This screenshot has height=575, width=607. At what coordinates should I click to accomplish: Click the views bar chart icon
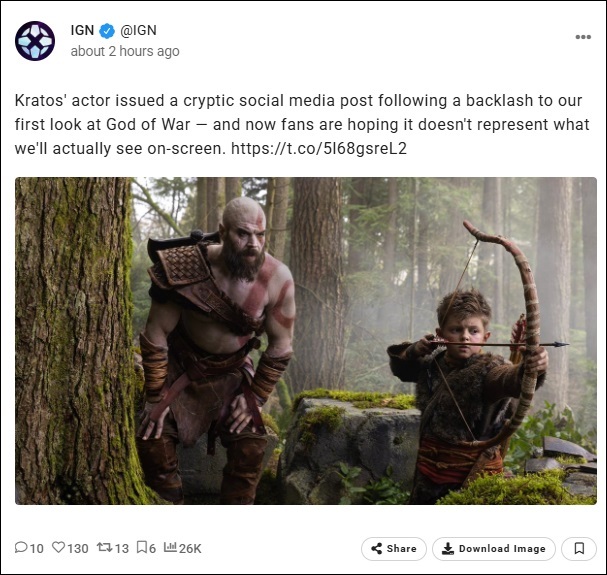170,547
